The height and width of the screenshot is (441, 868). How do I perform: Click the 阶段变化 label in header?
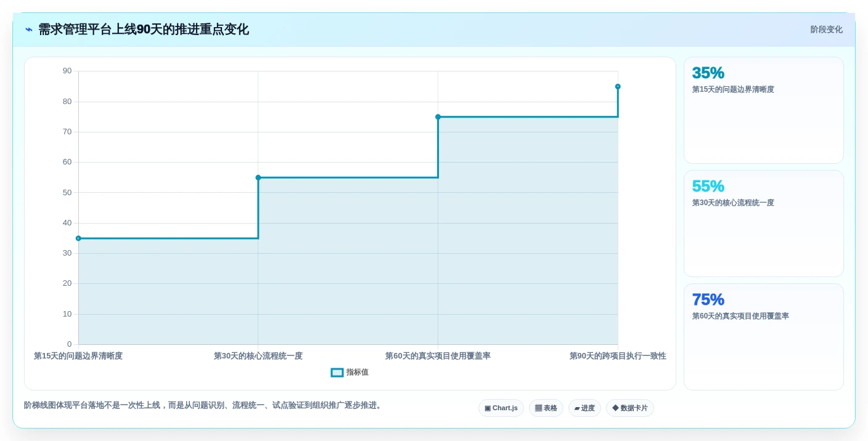click(826, 30)
